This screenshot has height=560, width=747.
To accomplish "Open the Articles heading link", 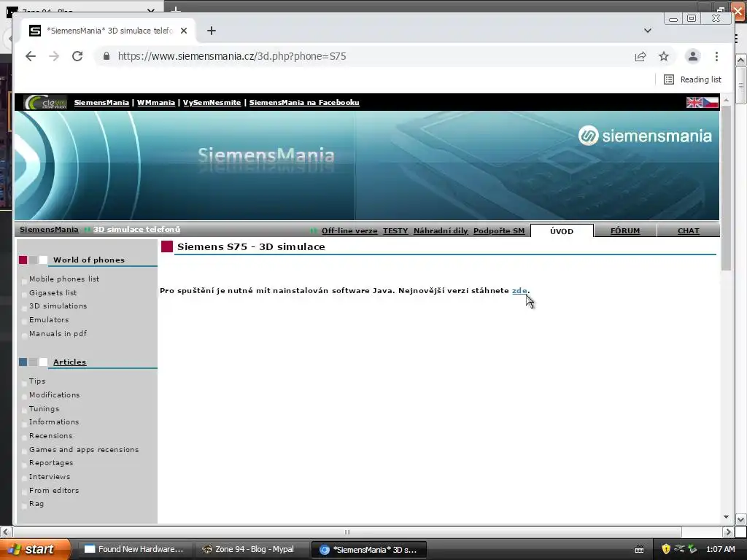I will tap(69, 362).
